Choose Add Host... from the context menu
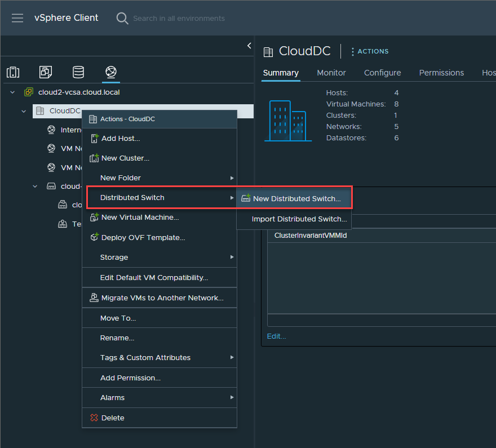496x448 pixels. pyautogui.click(x=160, y=139)
